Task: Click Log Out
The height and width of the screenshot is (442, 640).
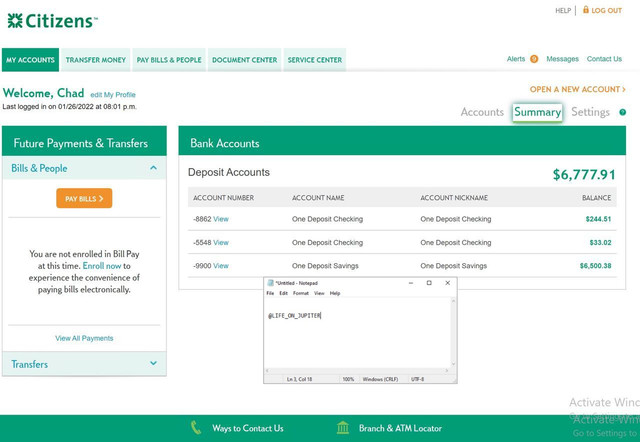Action: [607, 11]
